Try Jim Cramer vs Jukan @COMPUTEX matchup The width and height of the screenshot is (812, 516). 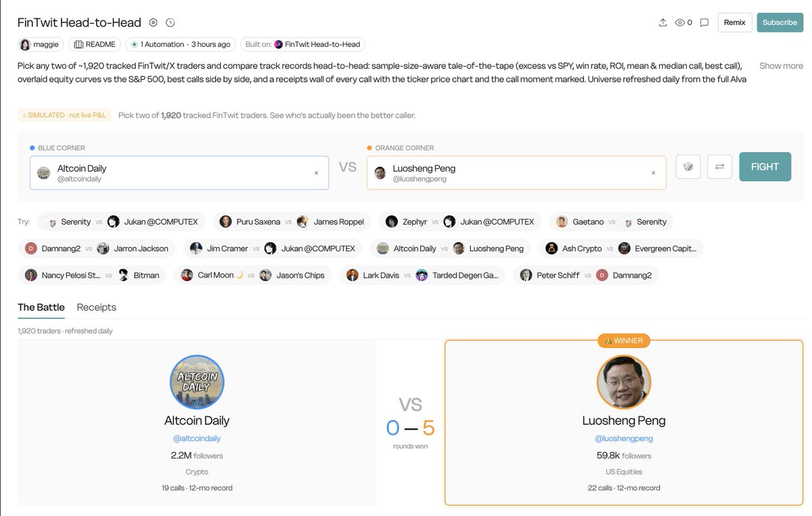(272, 249)
